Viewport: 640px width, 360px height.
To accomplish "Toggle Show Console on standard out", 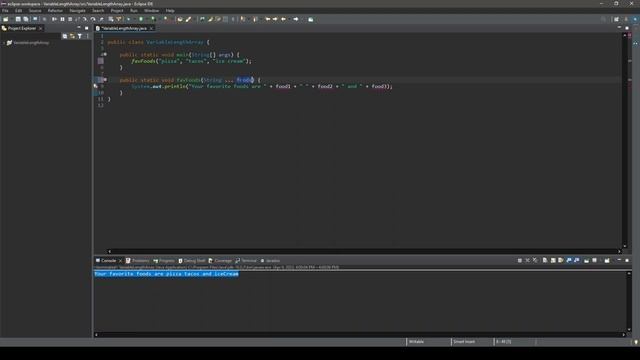I will [569, 260].
